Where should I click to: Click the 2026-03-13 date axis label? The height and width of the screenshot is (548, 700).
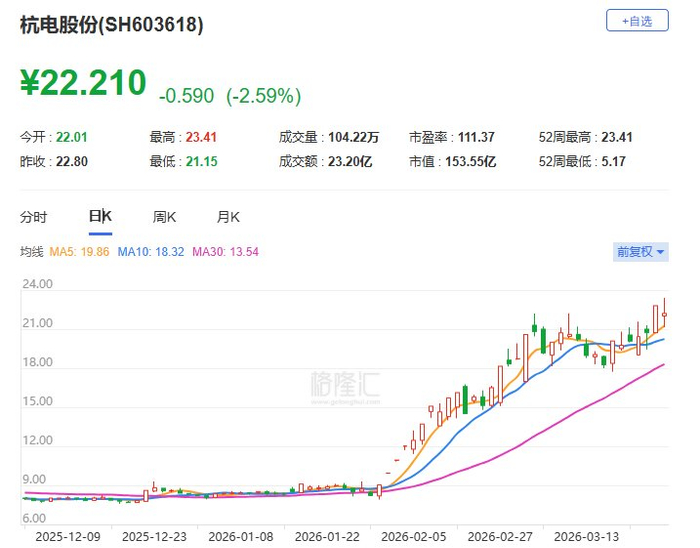(586, 536)
